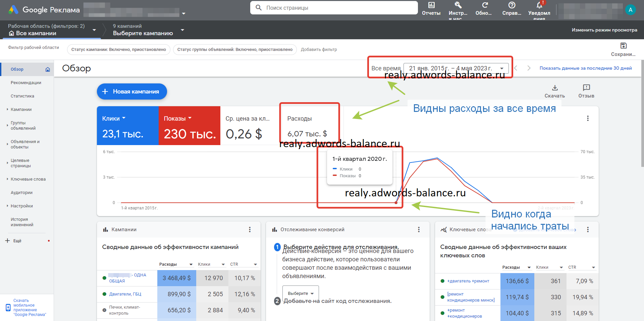Open the Notifications bell icon
The width and height of the screenshot is (644, 321).
tap(539, 6)
